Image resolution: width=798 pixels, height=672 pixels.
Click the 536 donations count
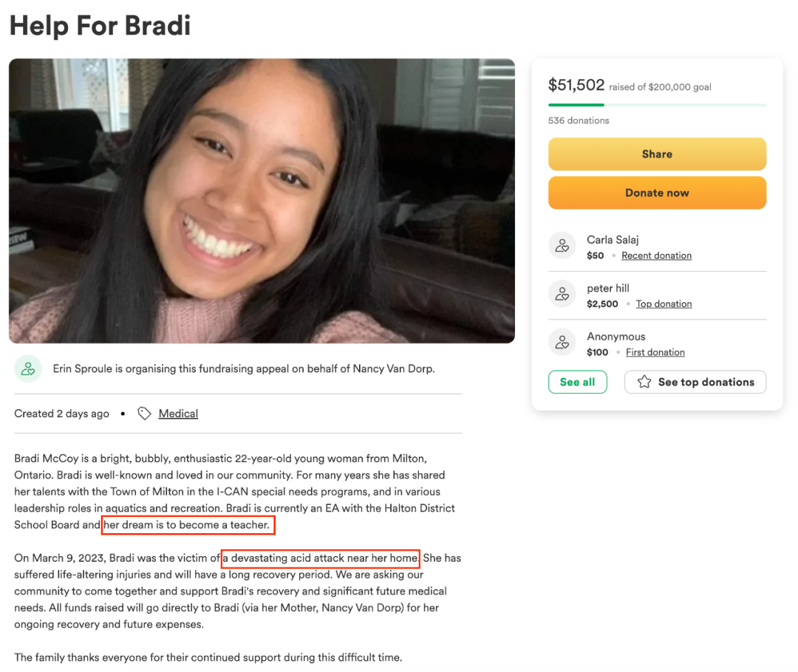(x=579, y=120)
